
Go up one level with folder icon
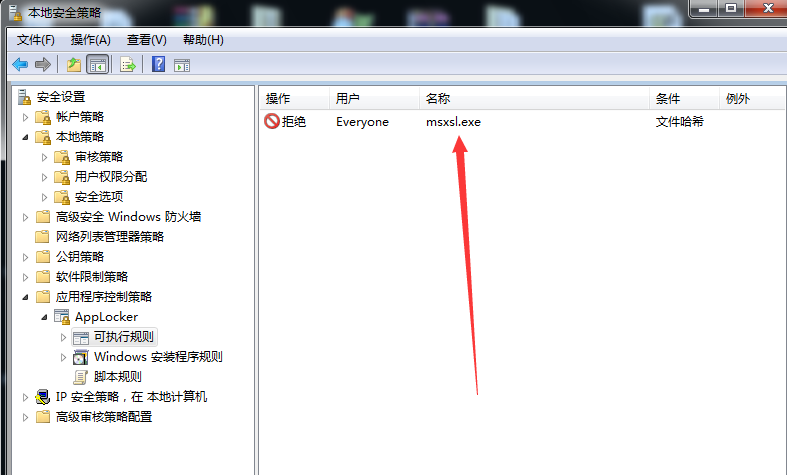coord(74,65)
